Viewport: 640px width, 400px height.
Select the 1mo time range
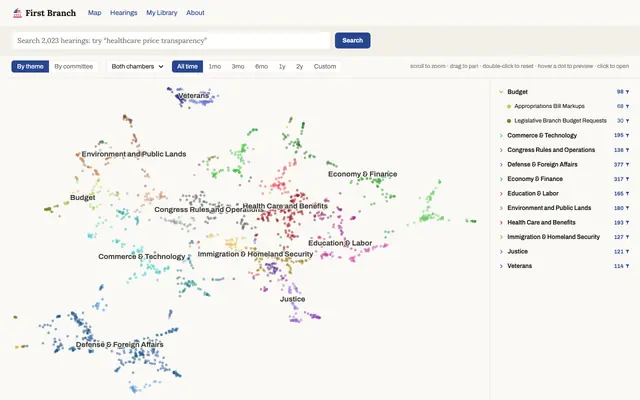click(x=215, y=67)
